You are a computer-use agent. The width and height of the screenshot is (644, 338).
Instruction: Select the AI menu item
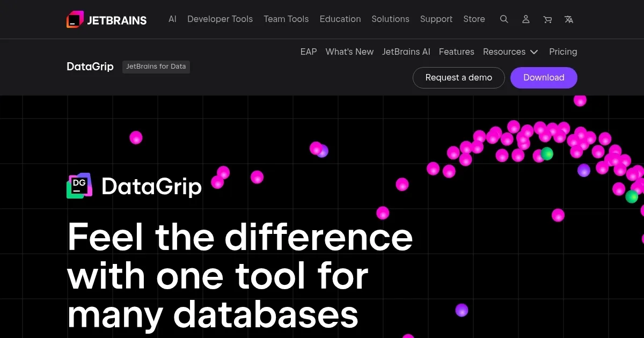coord(172,19)
